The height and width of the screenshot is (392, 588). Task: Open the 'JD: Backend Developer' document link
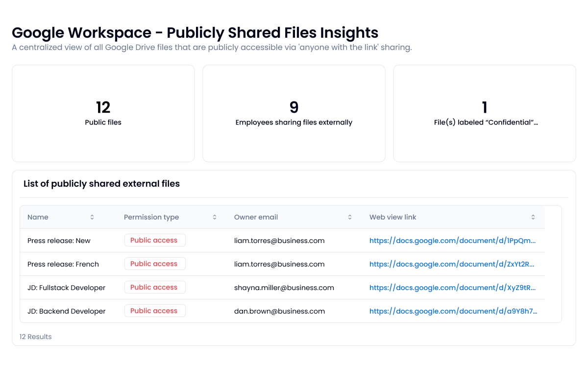[453, 311]
